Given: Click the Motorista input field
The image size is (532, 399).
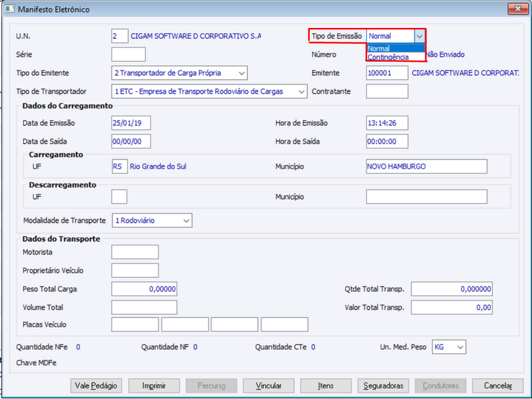Looking at the screenshot, I should click(135, 252).
